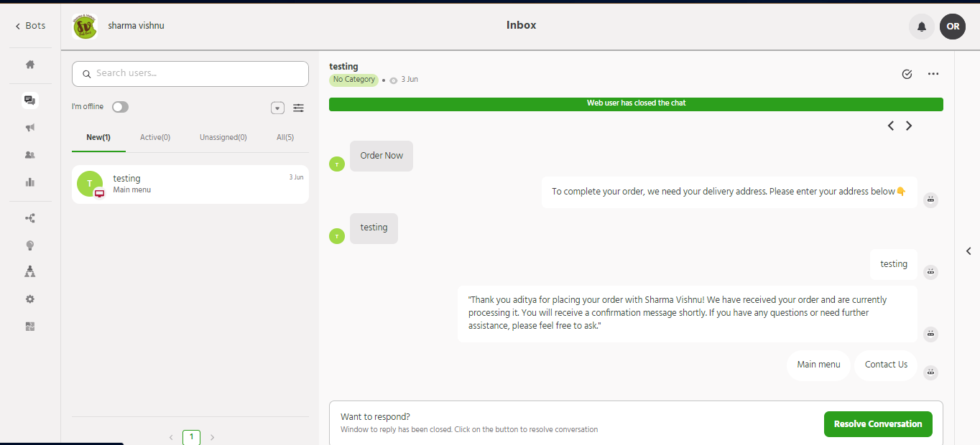Go back to Bots

[x=30, y=26]
